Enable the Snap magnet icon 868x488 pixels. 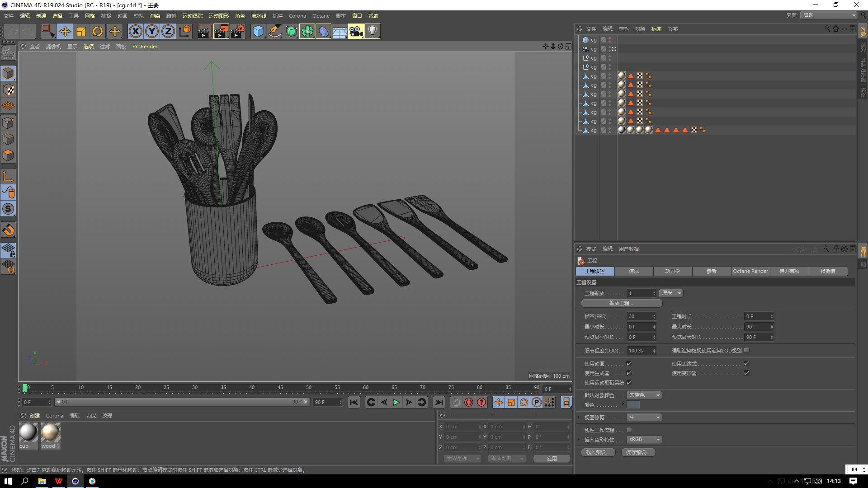[8, 230]
